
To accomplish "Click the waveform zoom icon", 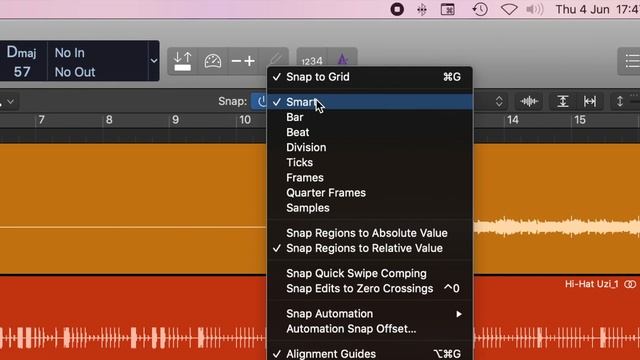I will click(529, 101).
